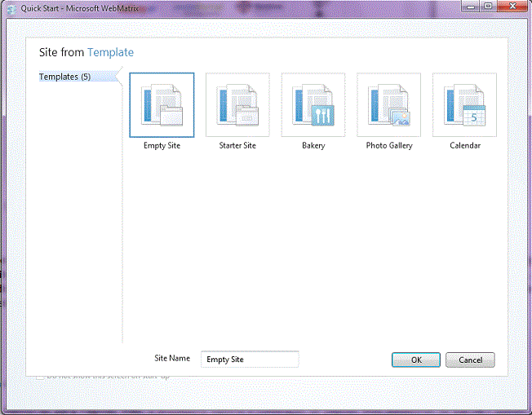Screen dimensions: 532x415
Task: Click the Site Name input field
Action: click(250, 359)
